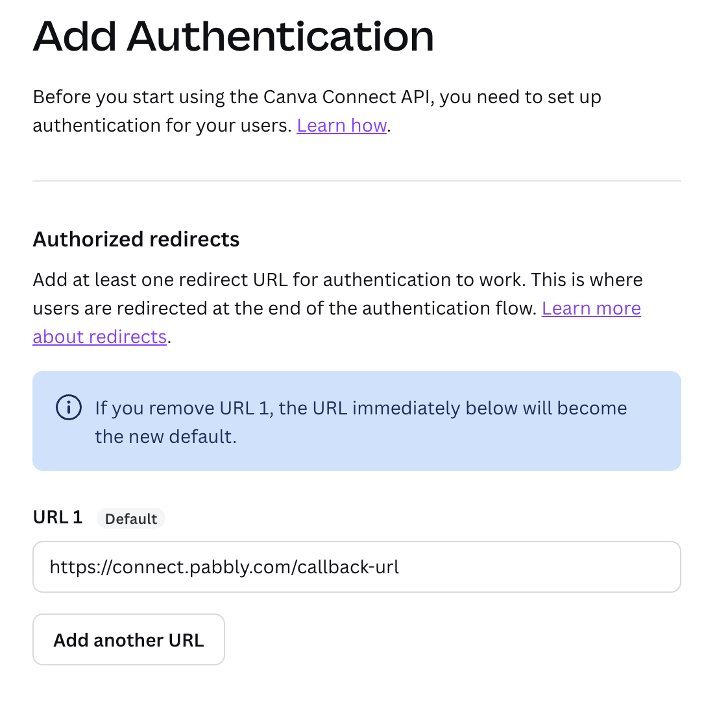Select the "Default" badge beside URL 1

131,518
